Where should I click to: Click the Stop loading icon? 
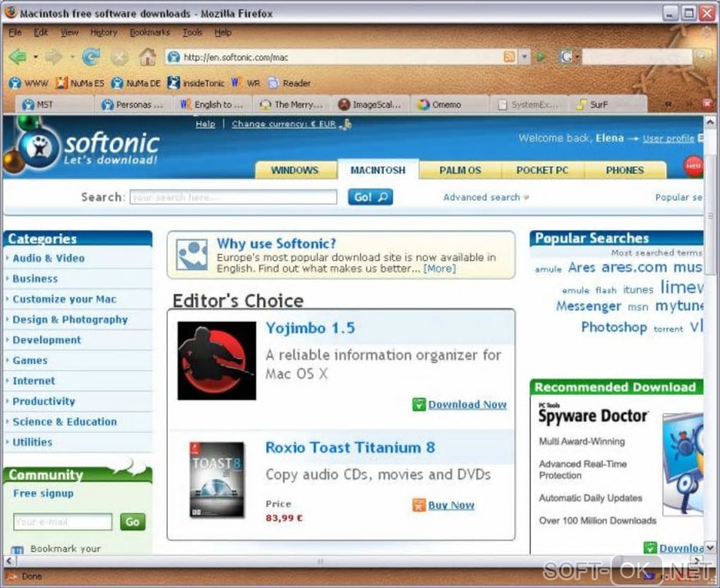point(119,57)
